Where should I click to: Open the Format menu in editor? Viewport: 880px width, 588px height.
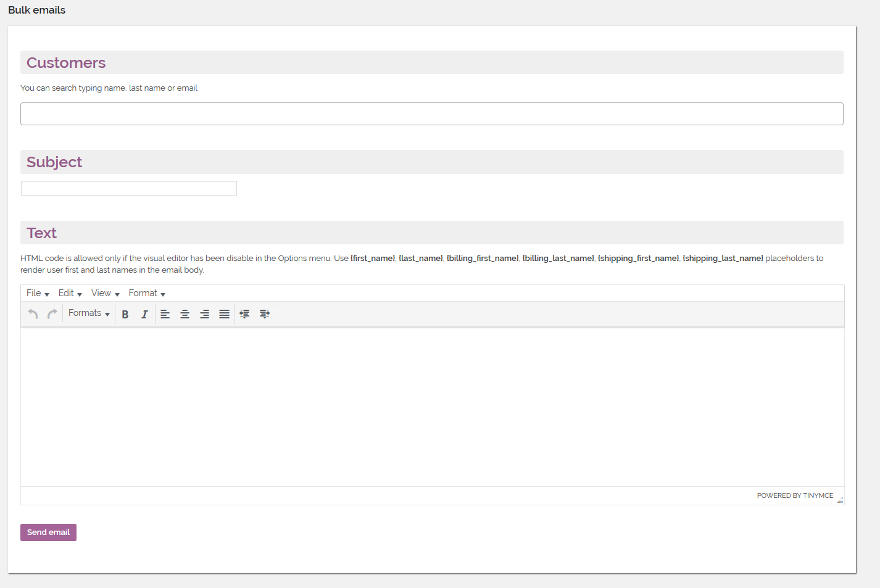pyautogui.click(x=146, y=293)
